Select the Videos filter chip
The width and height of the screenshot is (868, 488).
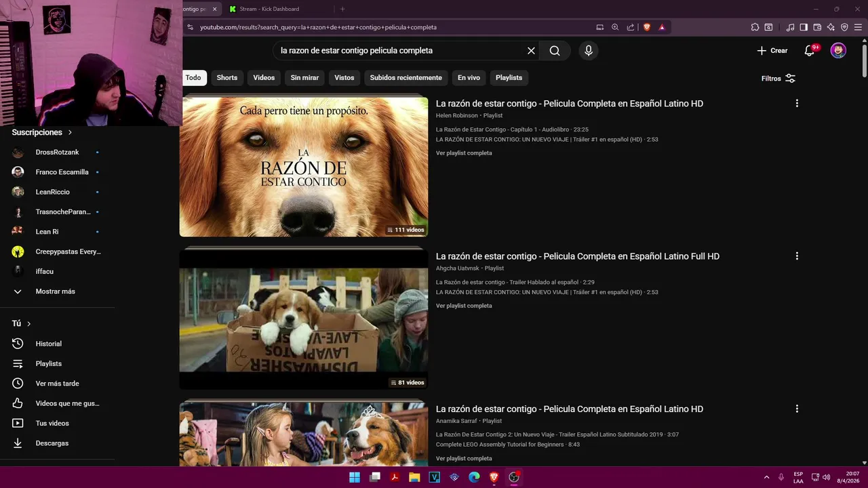point(264,78)
